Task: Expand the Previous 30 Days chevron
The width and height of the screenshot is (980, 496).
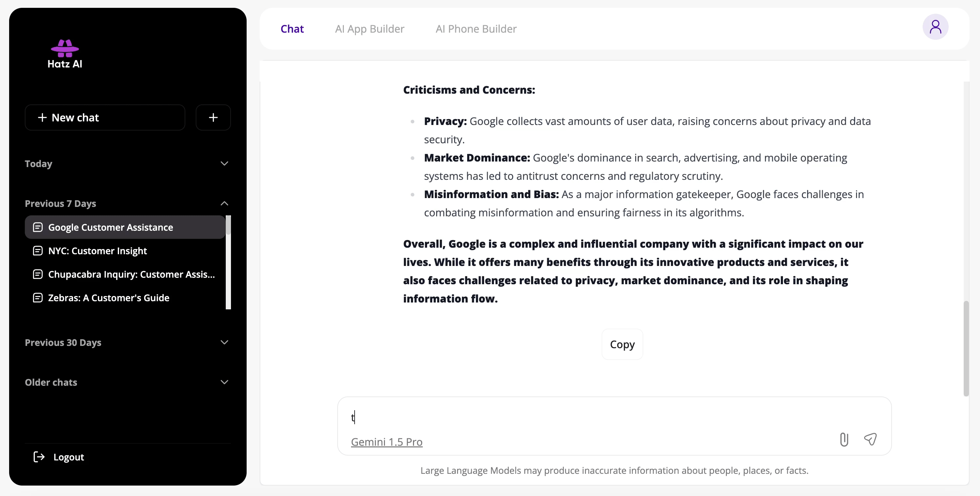Action: 224,342
